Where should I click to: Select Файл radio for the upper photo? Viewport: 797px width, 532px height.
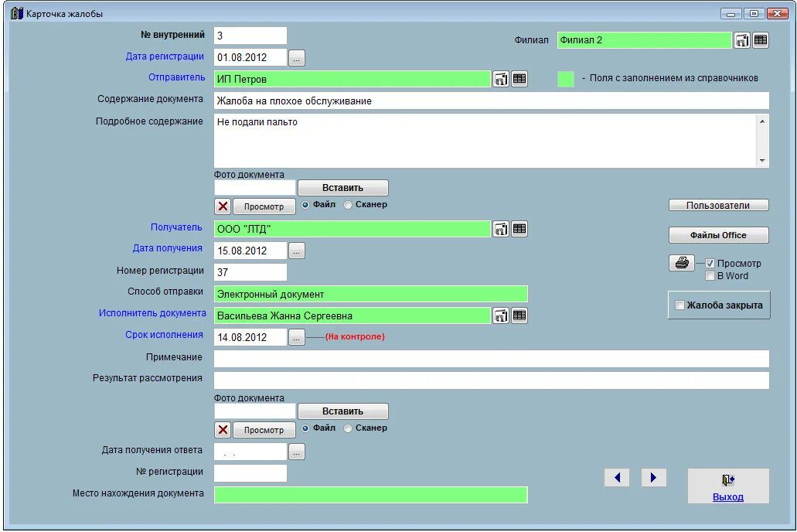point(305,204)
